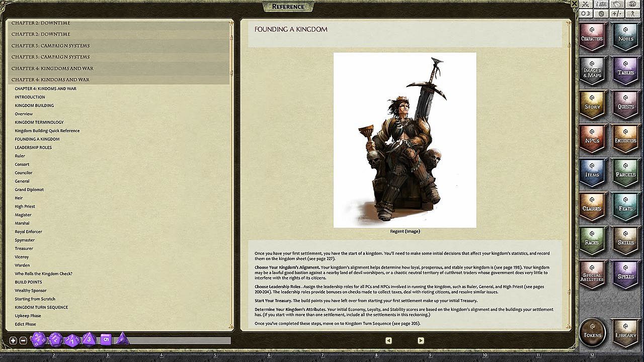Image resolution: width=644 pixels, height=362 pixels.
Task: Open the Kingdom Turn Sequence index entry
Action: pyautogui.click(x=41, y=307)
